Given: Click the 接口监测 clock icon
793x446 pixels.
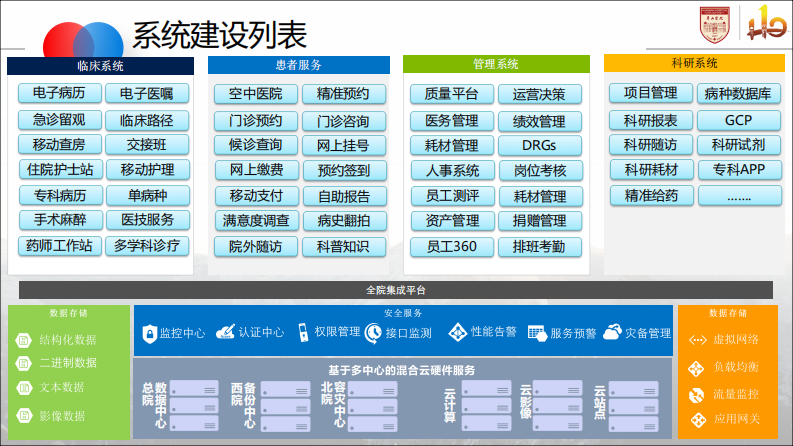Looking at the screenshot, I should pos(373,333).
